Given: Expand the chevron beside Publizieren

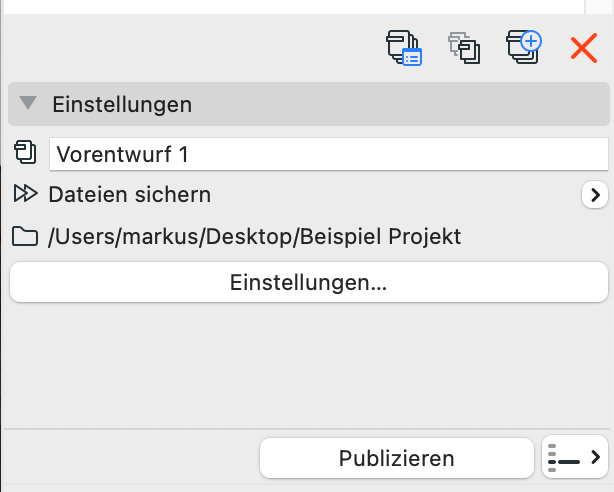Looking at the screenshot, I should (x=596, y=457).
